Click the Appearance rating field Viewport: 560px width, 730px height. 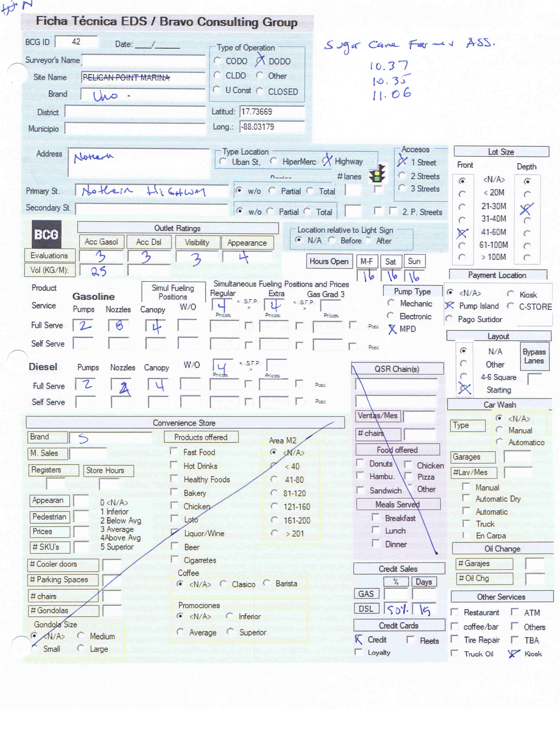coord(247,257)
